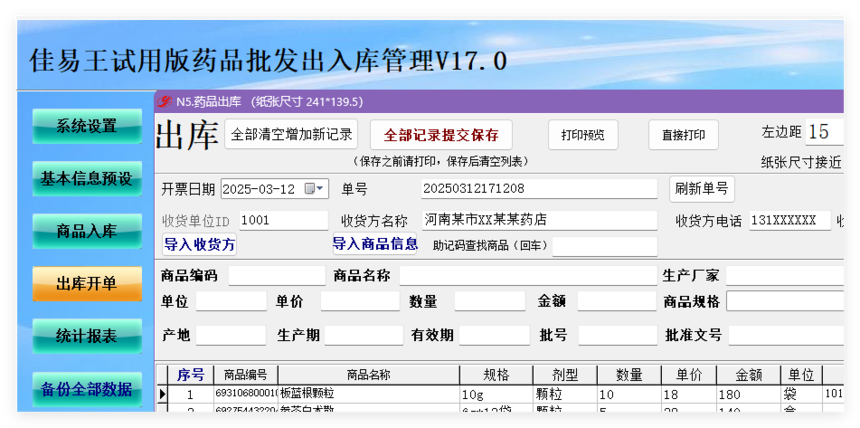Click the 批号 input field
This screenshot has width=860, height=428.
click(618, 335)
